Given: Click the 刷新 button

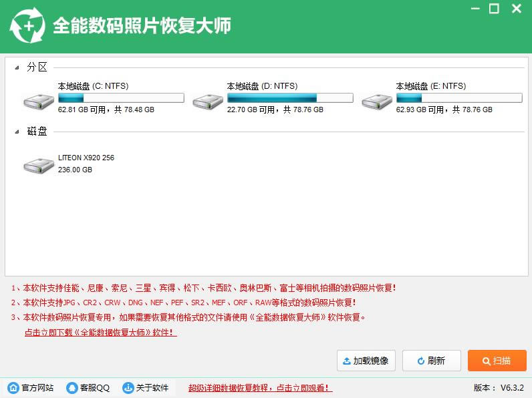Looking at the screenshot, I should (432, 361).
